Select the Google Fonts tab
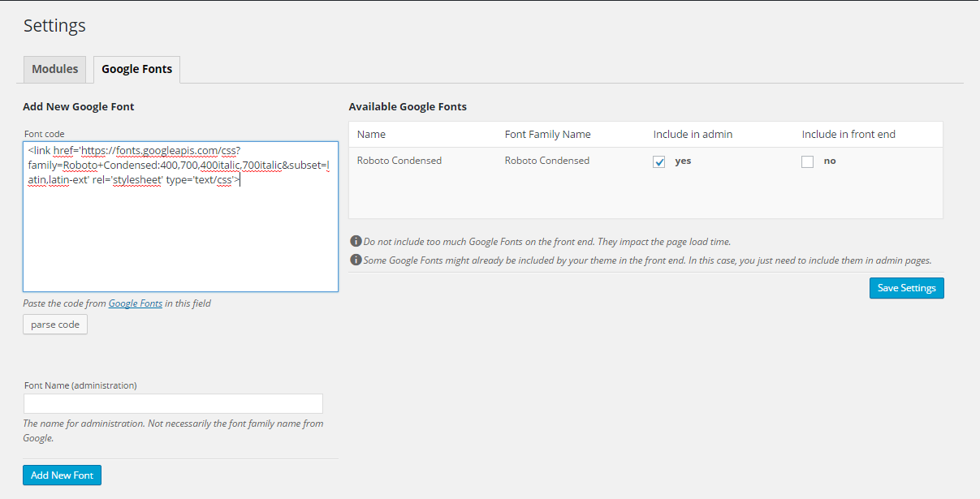Screen dimensions: 980x499 pos(136,69)
